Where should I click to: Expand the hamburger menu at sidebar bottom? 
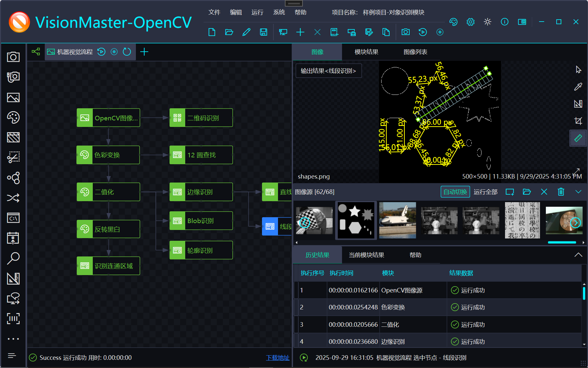tap(12, 356)
